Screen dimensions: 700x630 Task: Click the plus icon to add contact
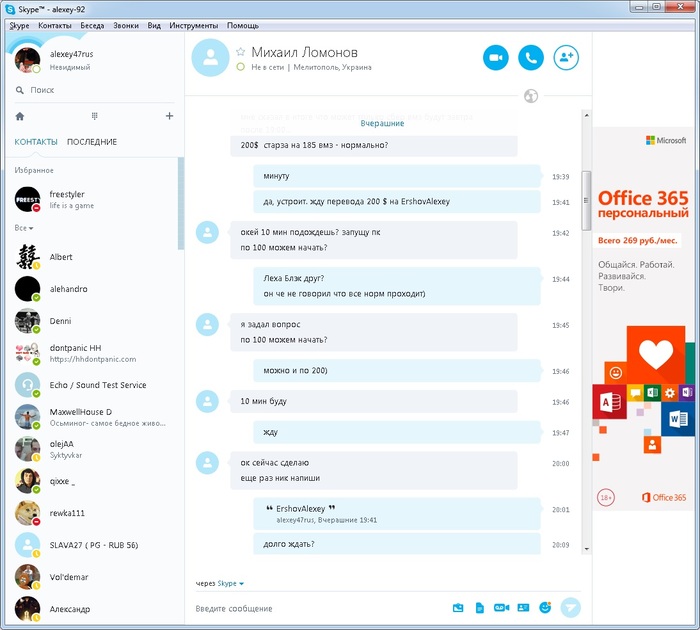pyautogui.click(x=169, y=116)
